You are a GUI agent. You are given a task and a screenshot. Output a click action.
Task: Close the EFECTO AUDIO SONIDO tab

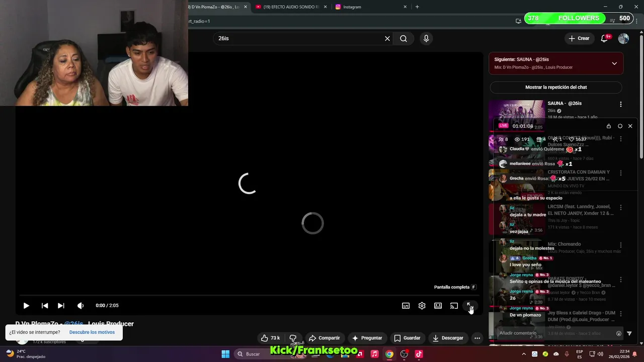[x=325, y=7]
